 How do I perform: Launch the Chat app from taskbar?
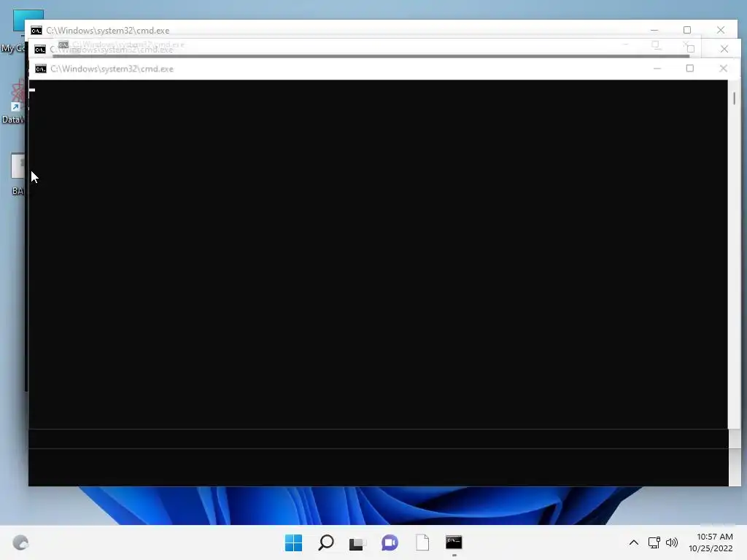point(390,542)
